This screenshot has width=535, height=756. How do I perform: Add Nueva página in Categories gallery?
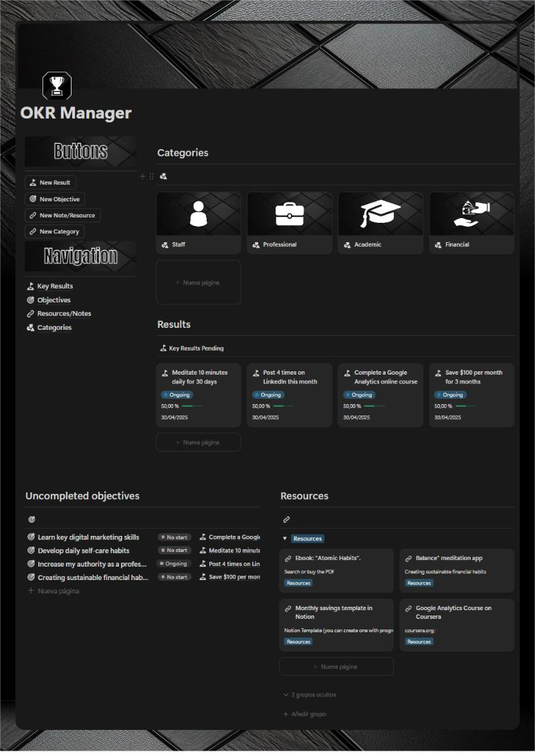coord(199,282)
